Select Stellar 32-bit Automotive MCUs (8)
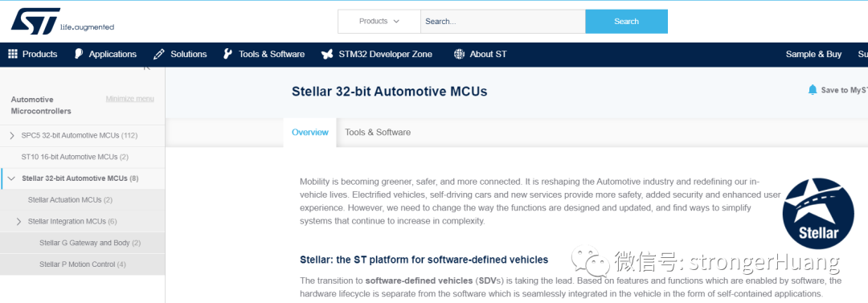868x303 pixels. pyautogui.click(x=80, y=178)
